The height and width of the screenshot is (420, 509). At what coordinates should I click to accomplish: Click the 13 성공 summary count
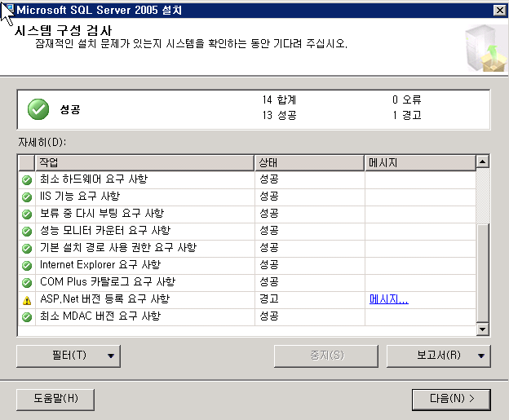tap(280, 115)
